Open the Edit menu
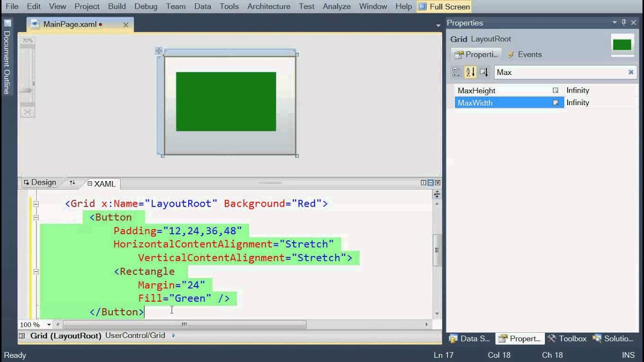The width and height of the screenshot is (644, 362). (34, 7)
